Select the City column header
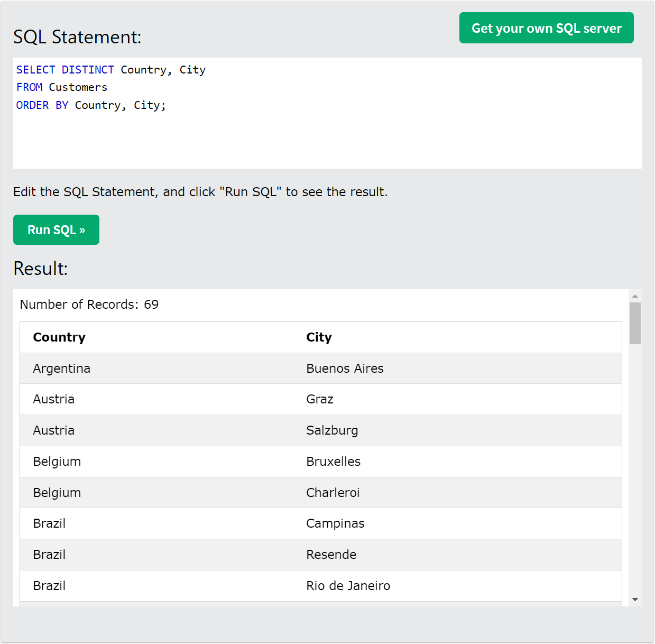The width and height of the screenshot is (655, 644). coord(319,337)
